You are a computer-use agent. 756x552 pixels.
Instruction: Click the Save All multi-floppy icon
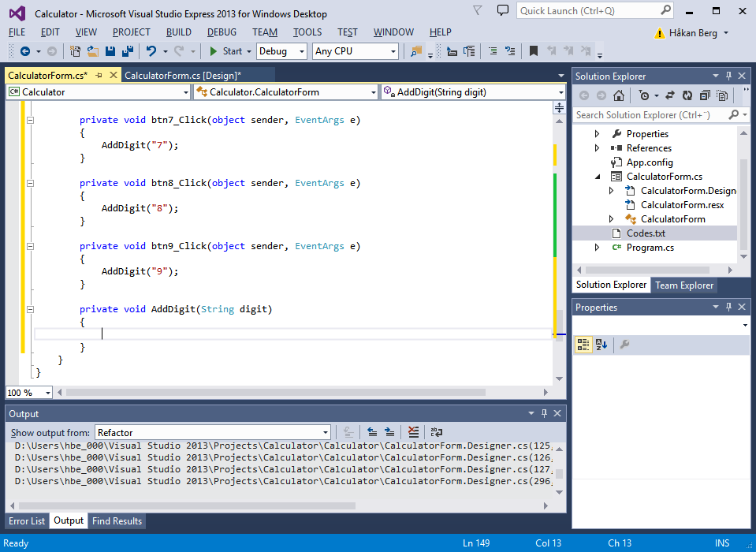point(128,51)
